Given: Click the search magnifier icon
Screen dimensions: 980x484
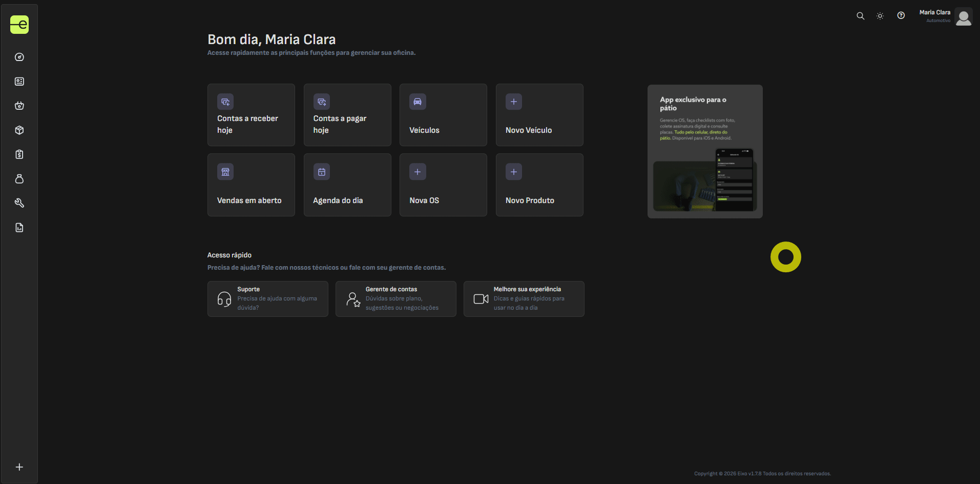Looking at the screenshot, I should pyautogui.click(x=860, y=16).
